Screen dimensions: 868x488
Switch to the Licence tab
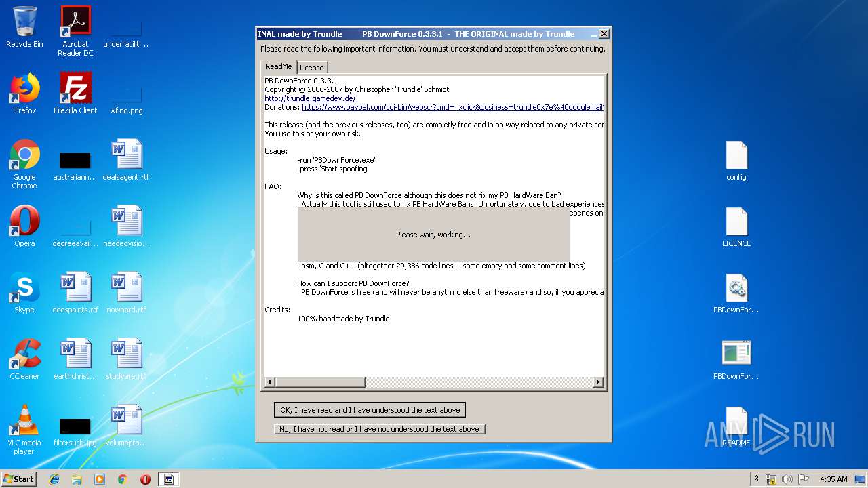click(x=312, y=68)
